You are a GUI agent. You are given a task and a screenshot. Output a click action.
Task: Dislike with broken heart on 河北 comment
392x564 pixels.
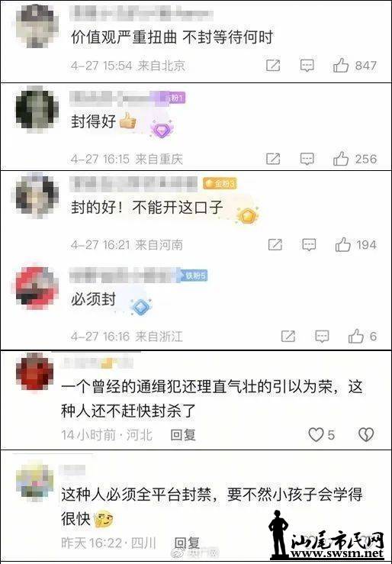(366, 434)
